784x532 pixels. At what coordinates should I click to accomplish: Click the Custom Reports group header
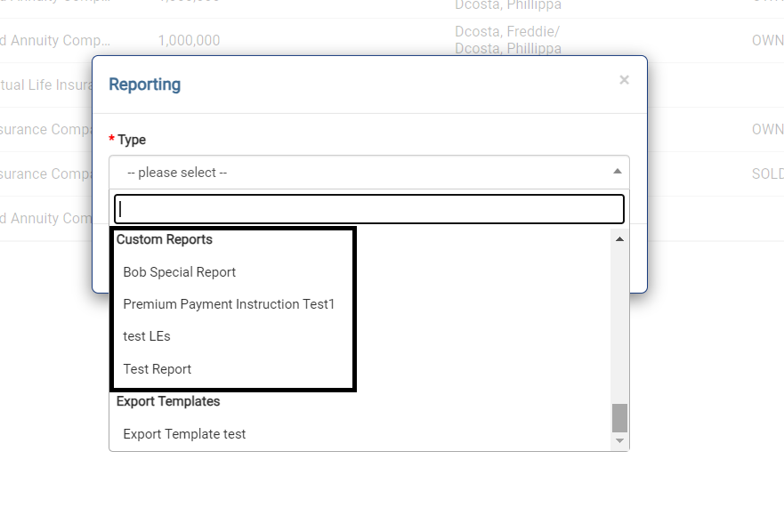(165, 239)
